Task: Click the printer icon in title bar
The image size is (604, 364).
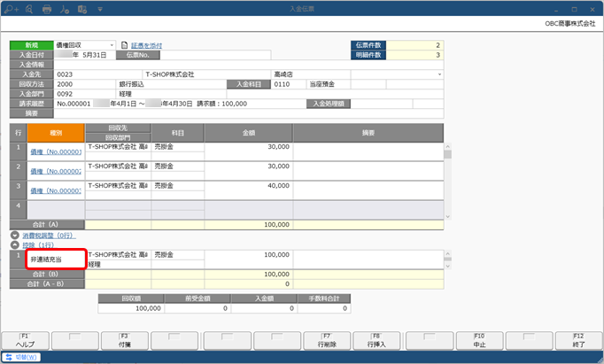Action: tap(47, 9)
